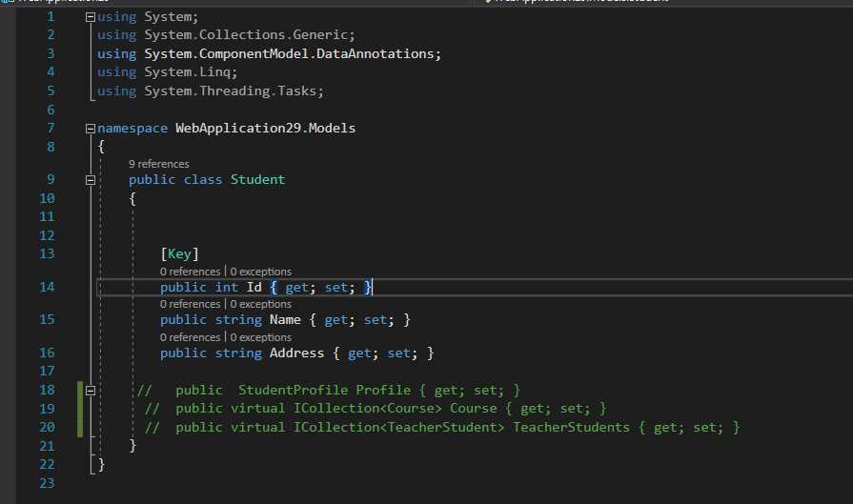Open '0 exceptions' CodeLens above Address property
The height and width of the screenshot is (504, 853).
pyautogui.click(x=260, y=337)
